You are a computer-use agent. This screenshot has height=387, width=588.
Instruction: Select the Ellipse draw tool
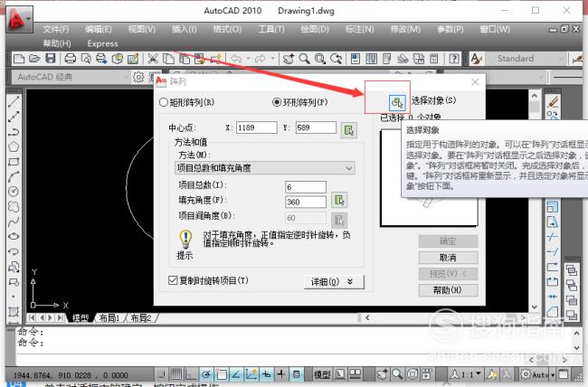coord(14,237)
